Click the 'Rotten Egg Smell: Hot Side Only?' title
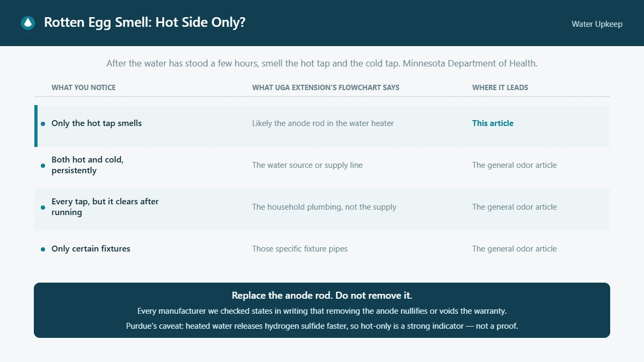644x362 pixels. pyautogui.click(x=145, y=23)
